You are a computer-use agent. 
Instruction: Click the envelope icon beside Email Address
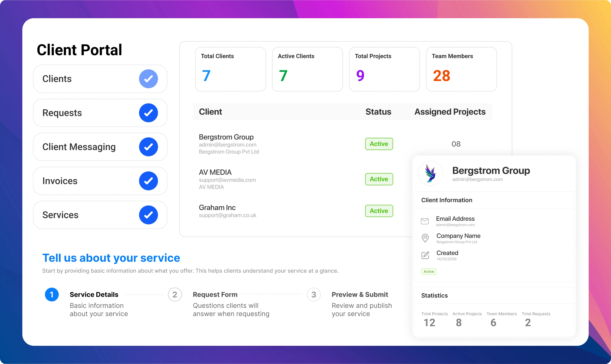click(425, 221)
